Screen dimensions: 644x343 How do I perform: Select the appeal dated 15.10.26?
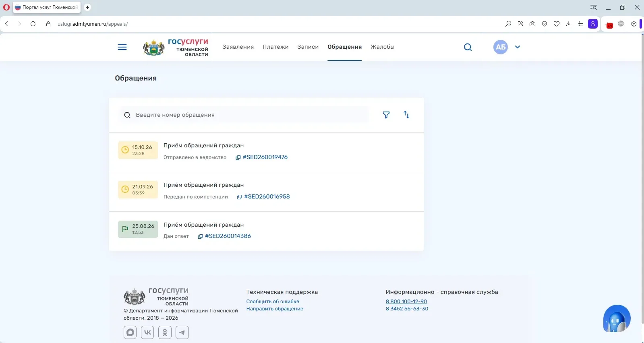266,152
